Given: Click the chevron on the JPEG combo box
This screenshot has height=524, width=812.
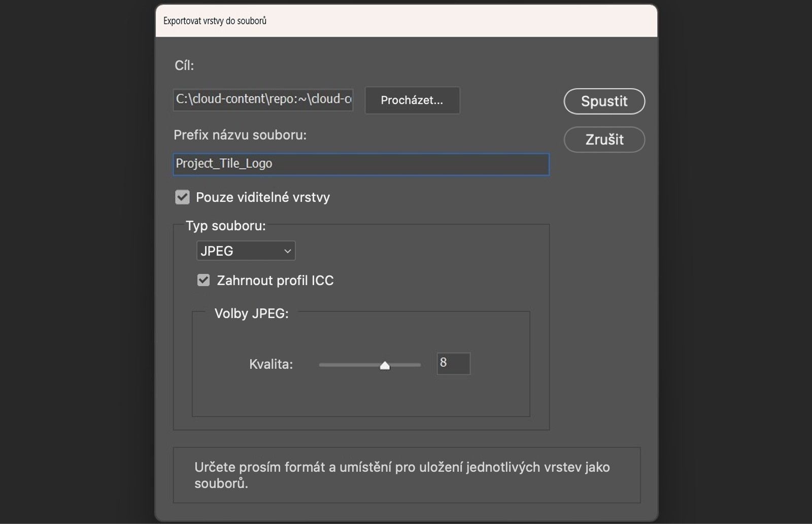Looking at the screenshot, I should (287, 250).
